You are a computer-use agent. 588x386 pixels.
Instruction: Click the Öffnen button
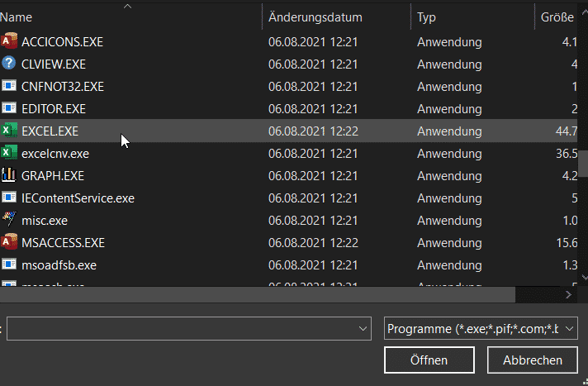(429, 360)
